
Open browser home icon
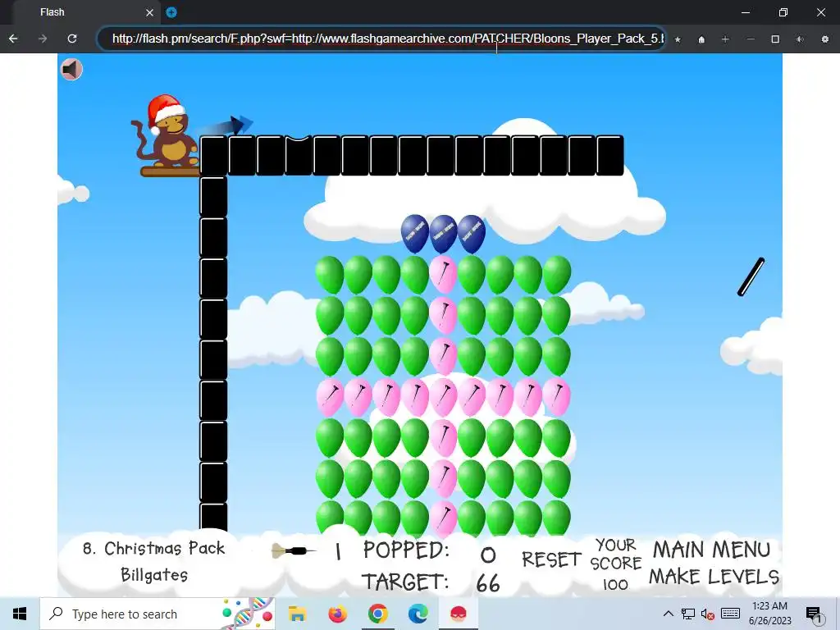(x=701, y=39)
